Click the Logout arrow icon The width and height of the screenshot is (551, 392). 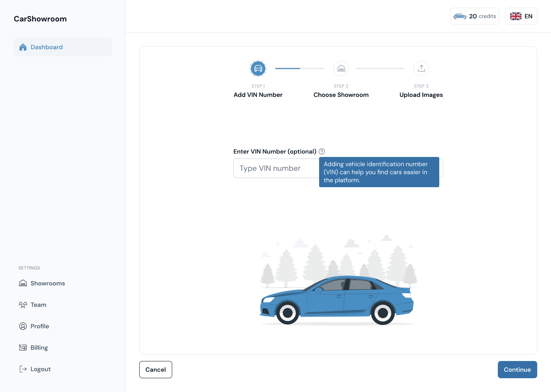pos(23,369)
